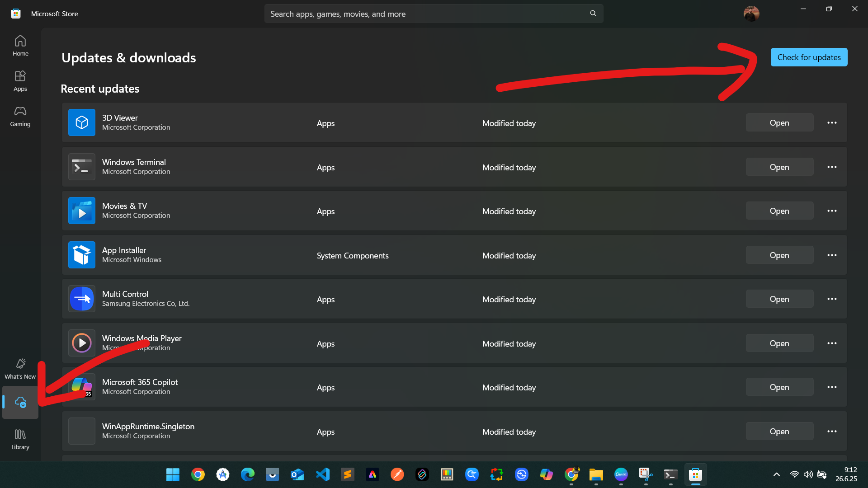Select the Updates & downloads sidebar icon
This screenshot has width=868, height=488.
(x=20, y=402)
